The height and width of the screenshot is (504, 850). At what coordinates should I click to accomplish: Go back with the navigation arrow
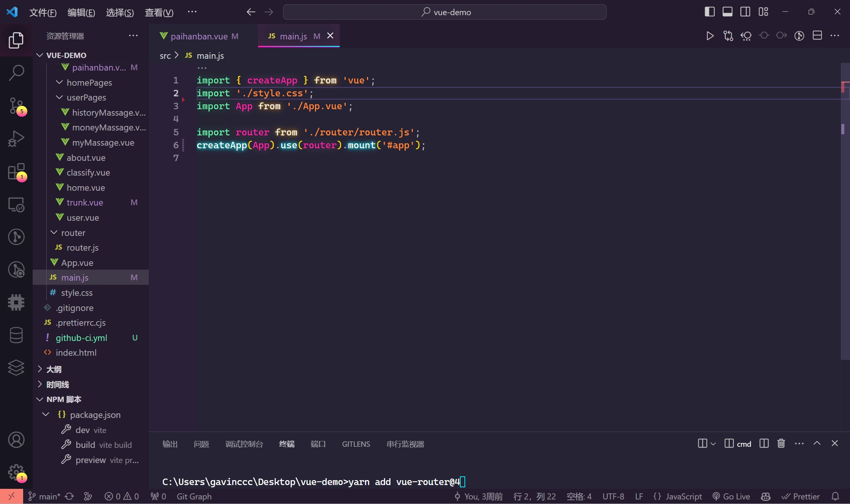[251, 12]
